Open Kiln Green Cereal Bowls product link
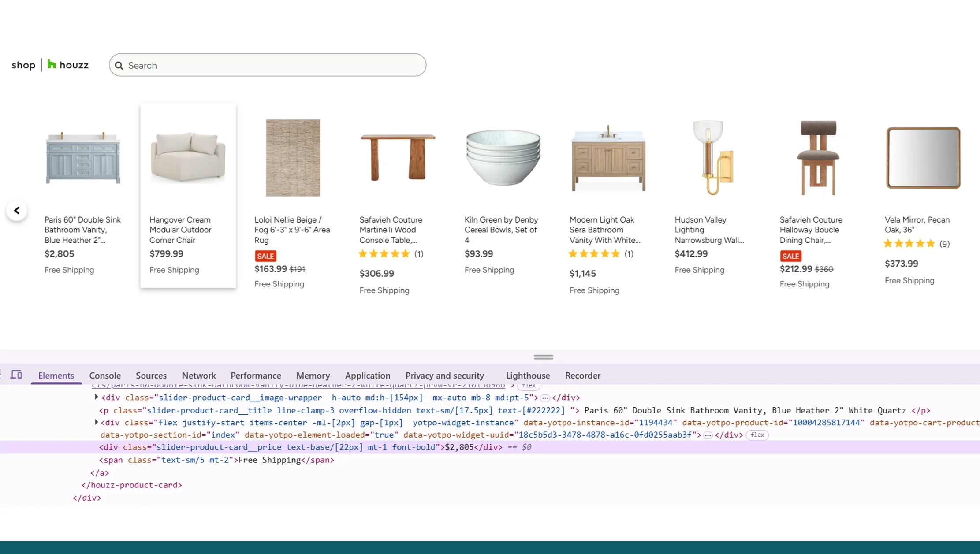 (501, 230)
